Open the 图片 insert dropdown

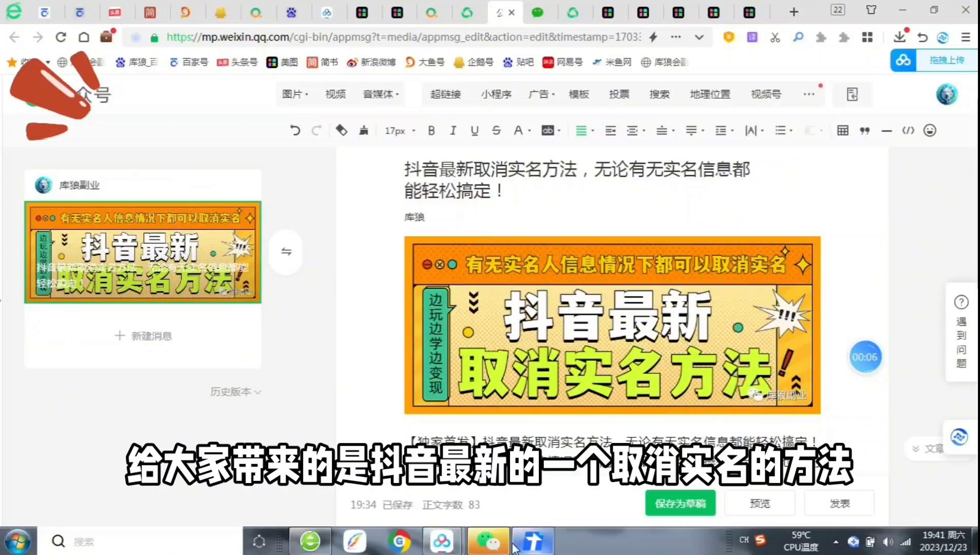coord(295,94)
